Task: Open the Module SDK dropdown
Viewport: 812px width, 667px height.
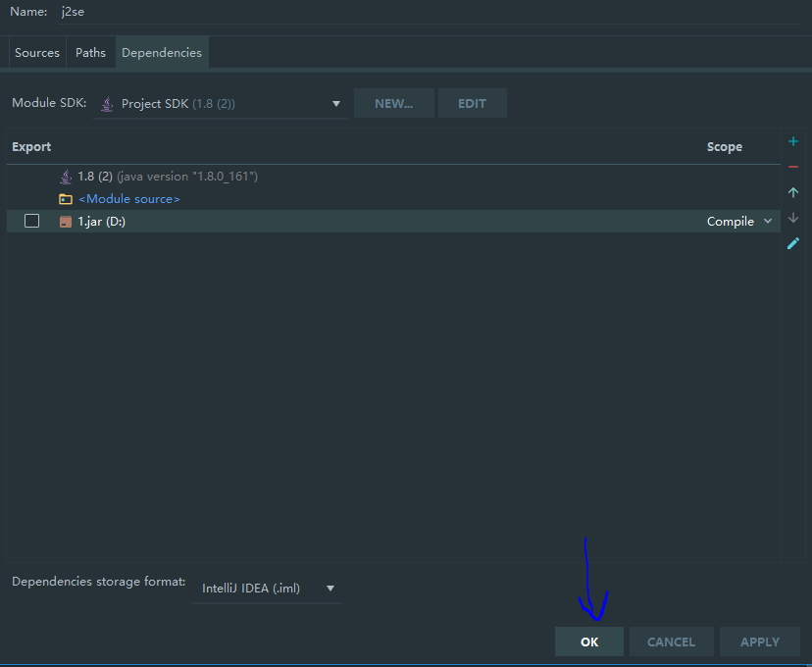Action: (x=221, y=104)
